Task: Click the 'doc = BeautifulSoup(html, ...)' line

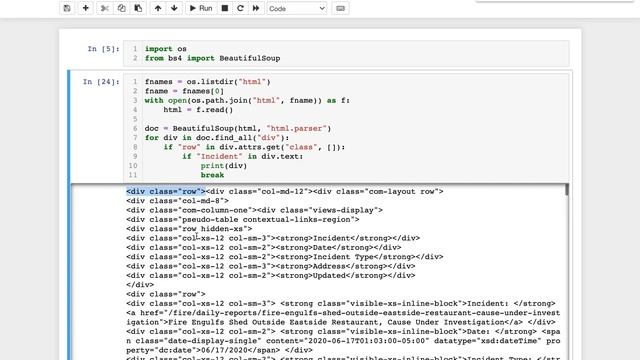Action: point(238,129)
